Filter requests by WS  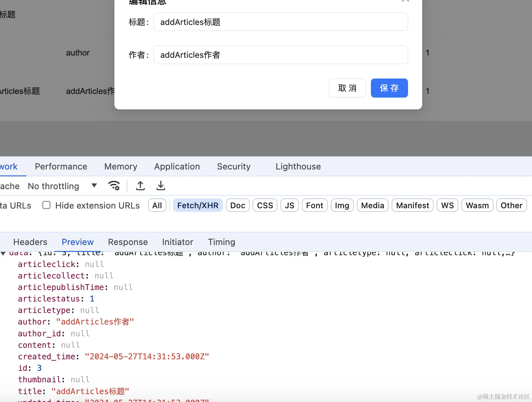click(447, 205)
